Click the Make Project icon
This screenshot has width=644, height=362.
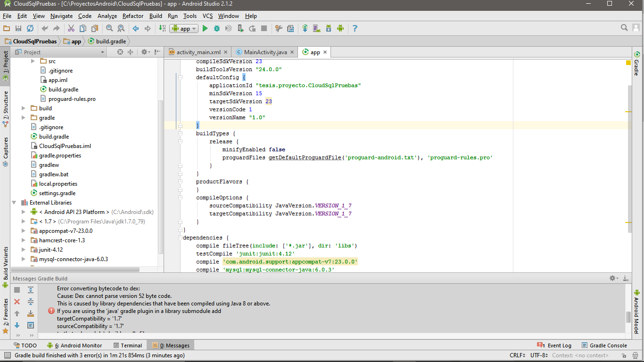pos(162,28)
